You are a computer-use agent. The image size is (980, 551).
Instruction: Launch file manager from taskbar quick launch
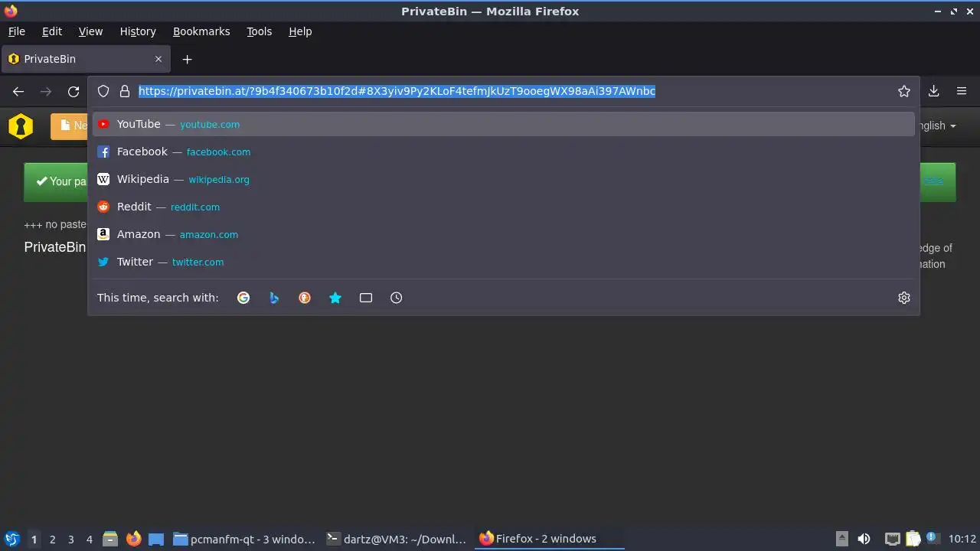click(x=110, y=539)
